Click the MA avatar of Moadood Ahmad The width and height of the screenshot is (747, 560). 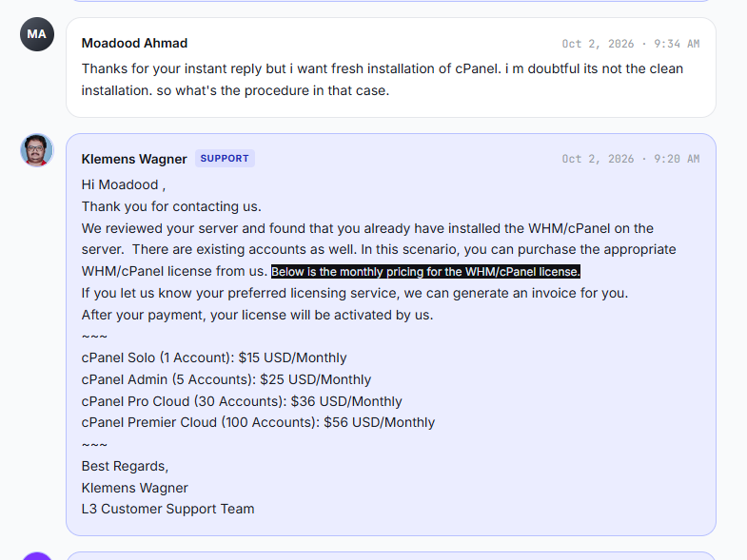click(x=37, y=34)
